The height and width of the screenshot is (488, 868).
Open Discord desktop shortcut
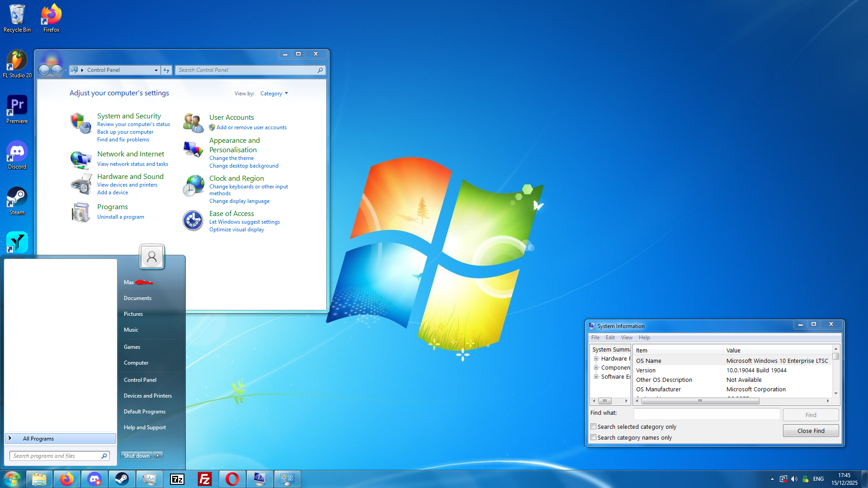pos(17,152)
